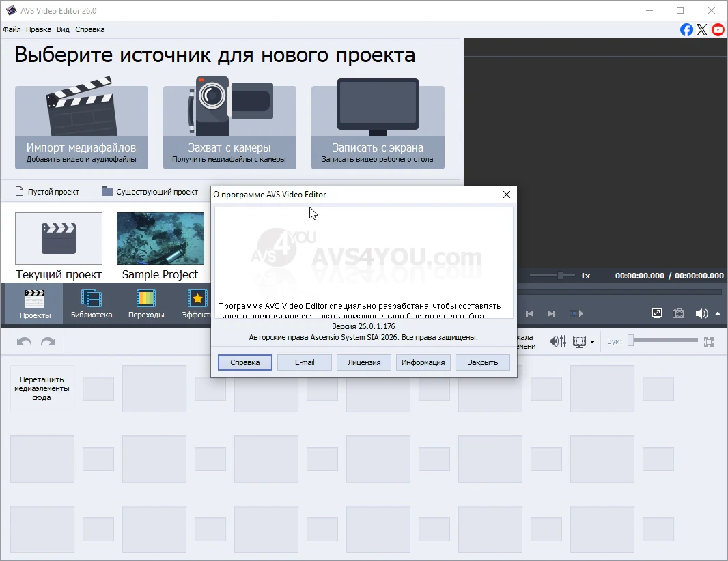Click the Закрыть button
The height and width of the screenshot is (561, 728).
(x=483, y=362)
